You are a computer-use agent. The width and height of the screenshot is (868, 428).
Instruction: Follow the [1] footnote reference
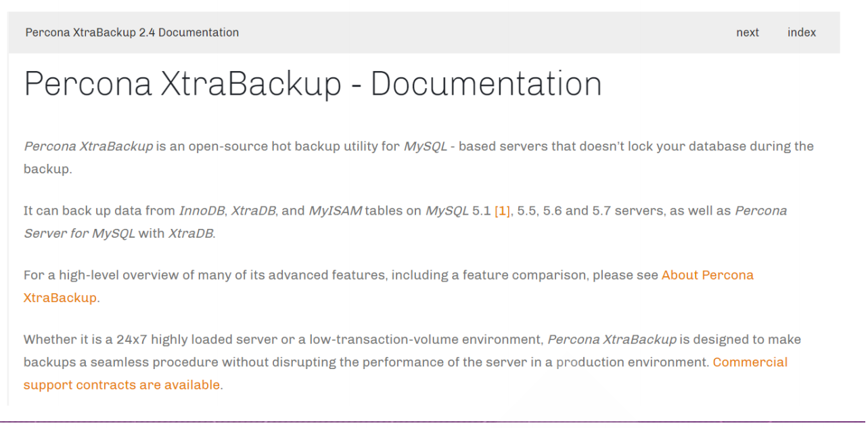pyautogui.click(x=502, y=211)
